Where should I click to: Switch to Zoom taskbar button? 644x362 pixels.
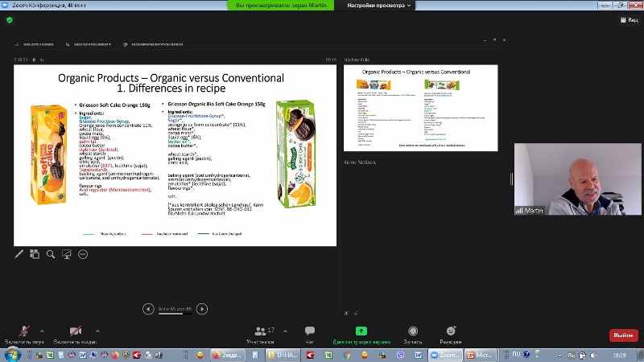(446, 355)
